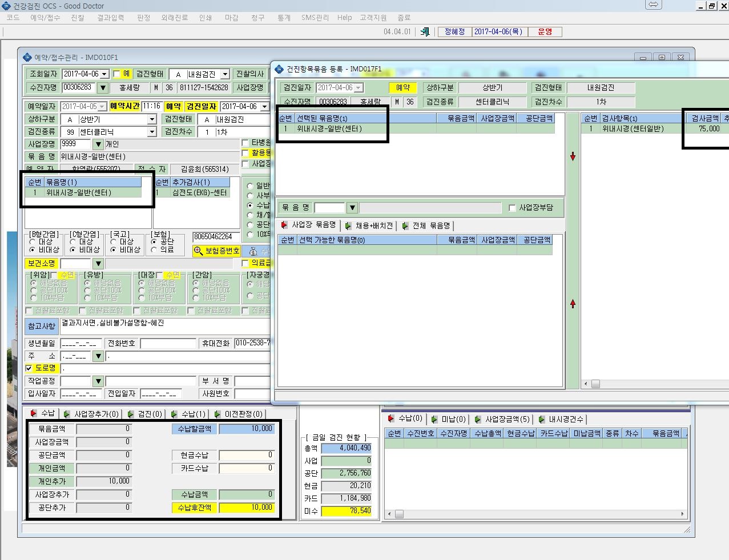This screenshot has width=729, height=560.
Task: Select 대상 under B형간염
Action: pyautogui.click(x=33, y=241)
